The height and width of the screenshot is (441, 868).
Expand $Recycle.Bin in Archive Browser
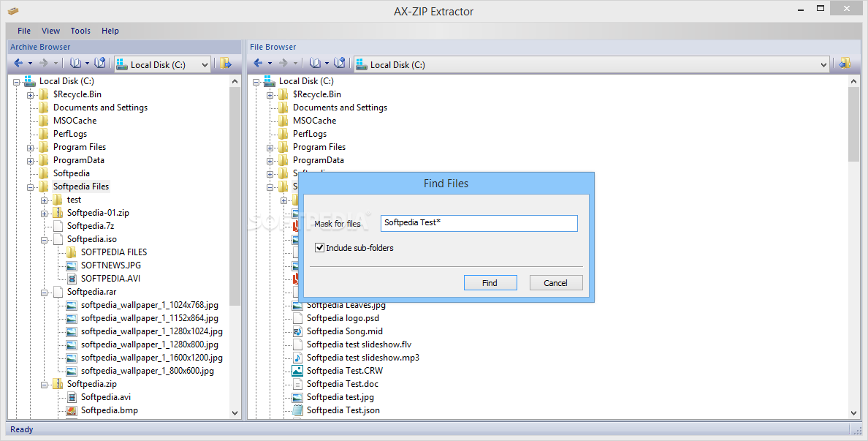pyautogui.click(x=31, y=95)
